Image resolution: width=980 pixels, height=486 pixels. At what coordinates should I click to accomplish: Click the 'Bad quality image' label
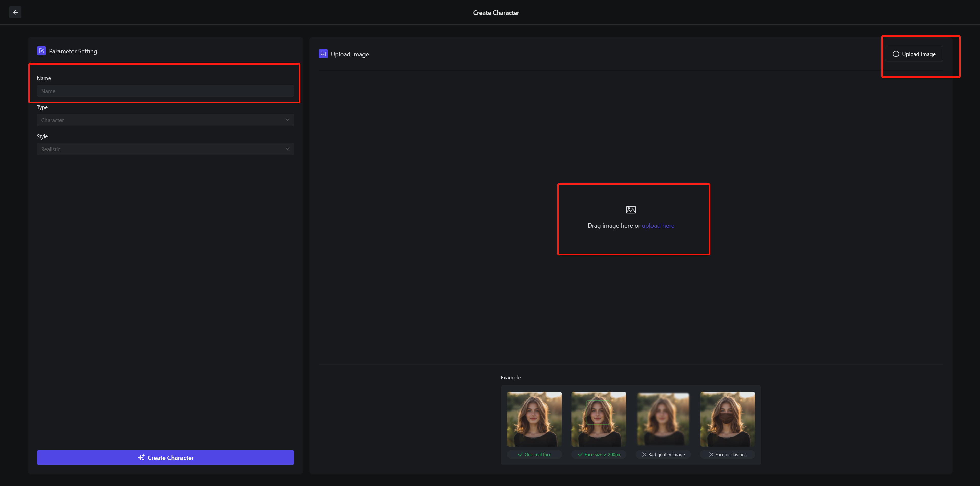(663, 454)
